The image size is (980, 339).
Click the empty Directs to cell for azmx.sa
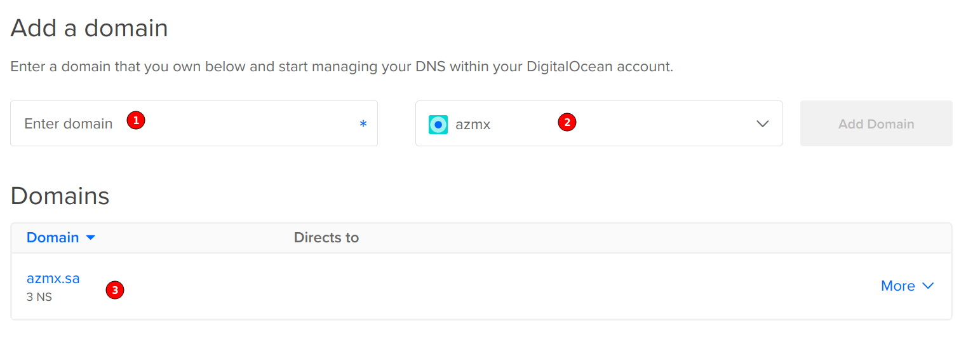pos(445,286)
